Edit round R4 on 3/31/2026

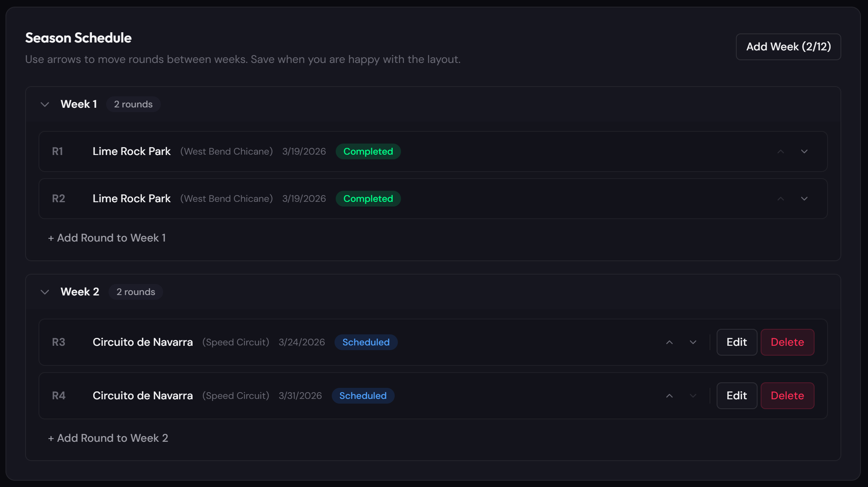tap(736, 396)
